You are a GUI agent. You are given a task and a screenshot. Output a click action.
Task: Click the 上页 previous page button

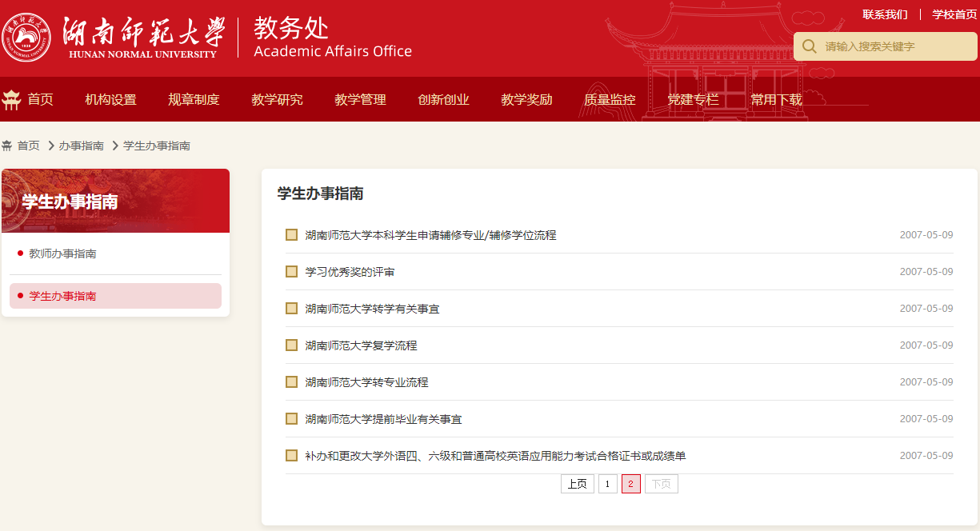pyautogui.click(x=577, y=484)
